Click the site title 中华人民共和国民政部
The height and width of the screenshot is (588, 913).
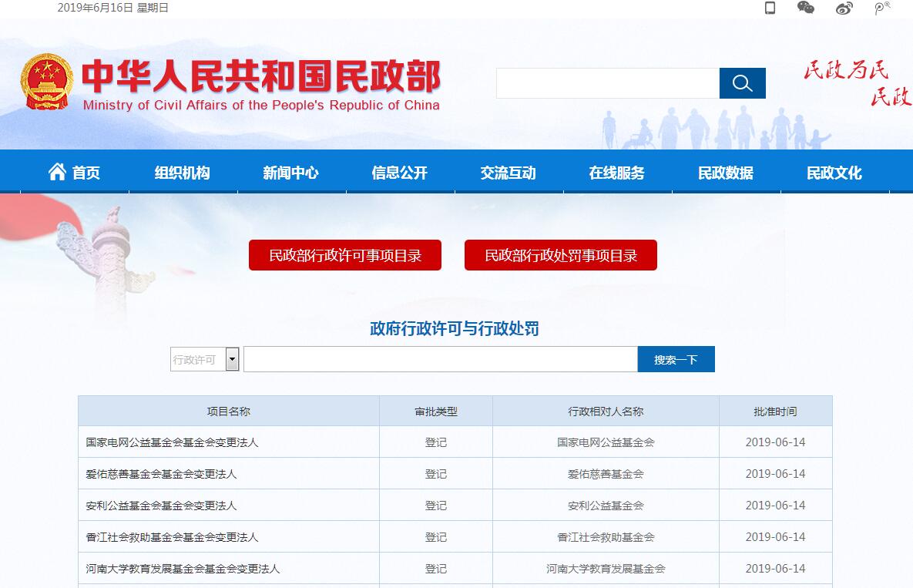point(261,76)
